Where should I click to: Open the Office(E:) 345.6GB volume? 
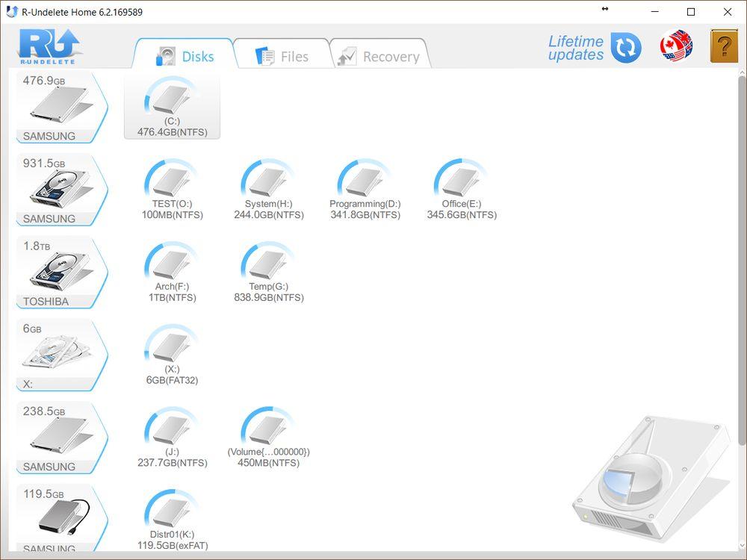coord(462,190)
